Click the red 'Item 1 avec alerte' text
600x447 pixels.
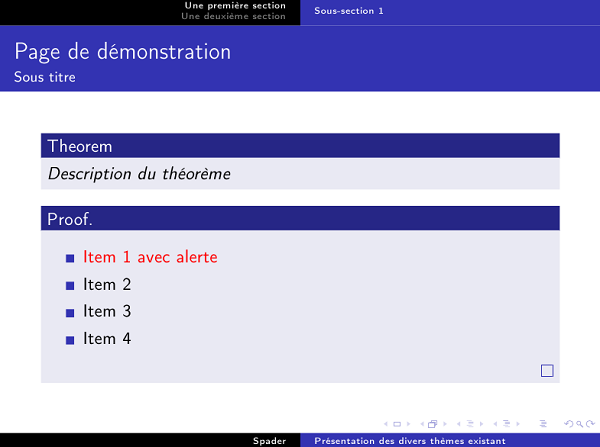pyautogui.click(x=150, y=257)
